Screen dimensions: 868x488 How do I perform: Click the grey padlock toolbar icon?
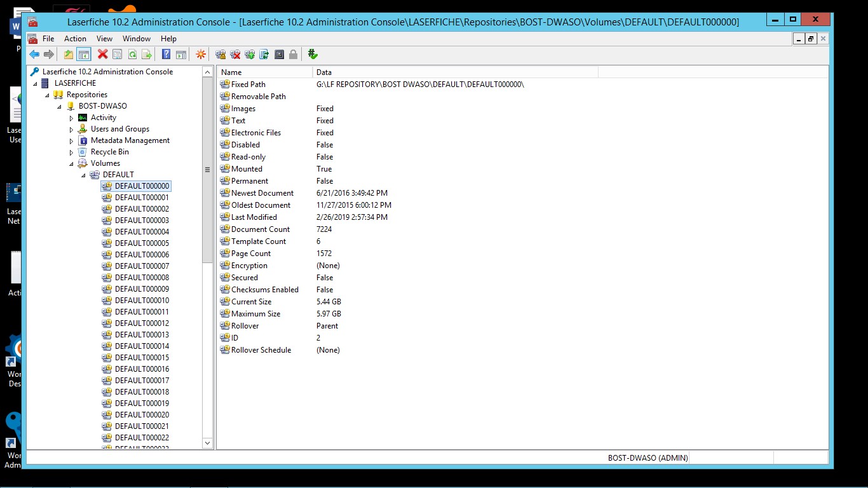point(293,55)
